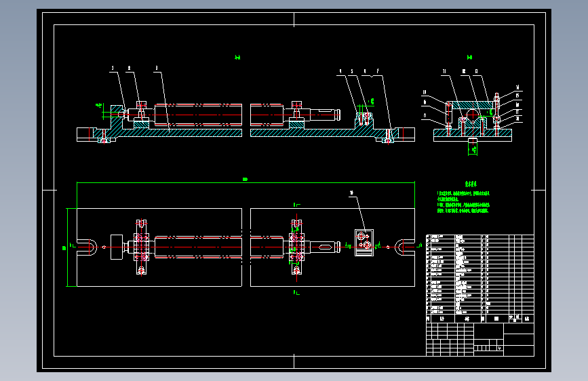Select part balloon number 11 in side section view

click(x=444, y=71)
